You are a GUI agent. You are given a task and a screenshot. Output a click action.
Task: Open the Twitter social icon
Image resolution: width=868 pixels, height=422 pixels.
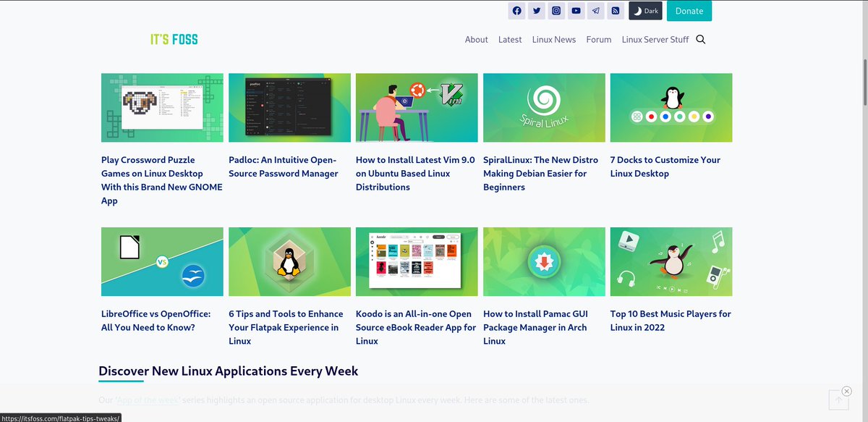click(536, 11)
